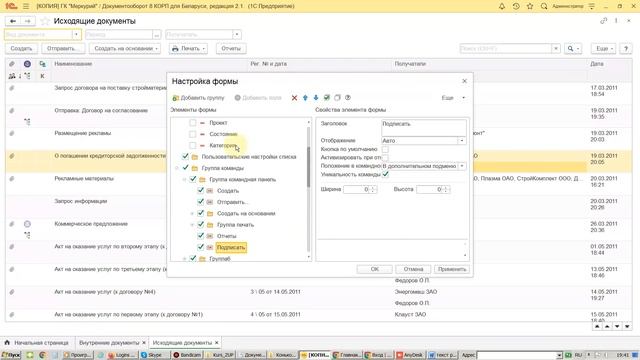The image size is (640, 360).
Task: Uncheck the Подписать element checkbox
Action: pyautogui.click(x=200, y=247)
